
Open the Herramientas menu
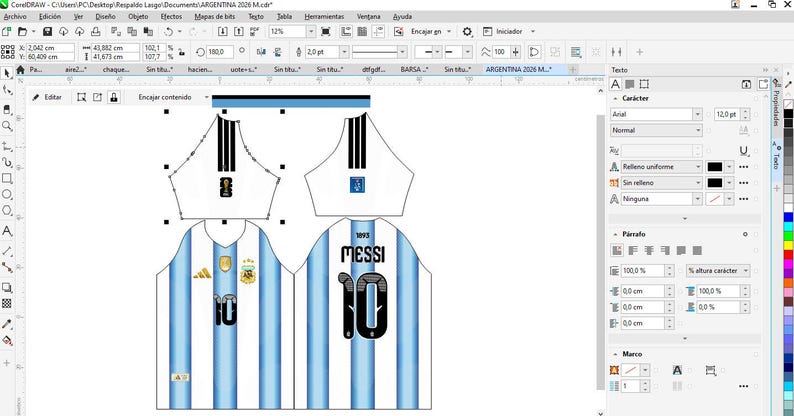point(324,17)
